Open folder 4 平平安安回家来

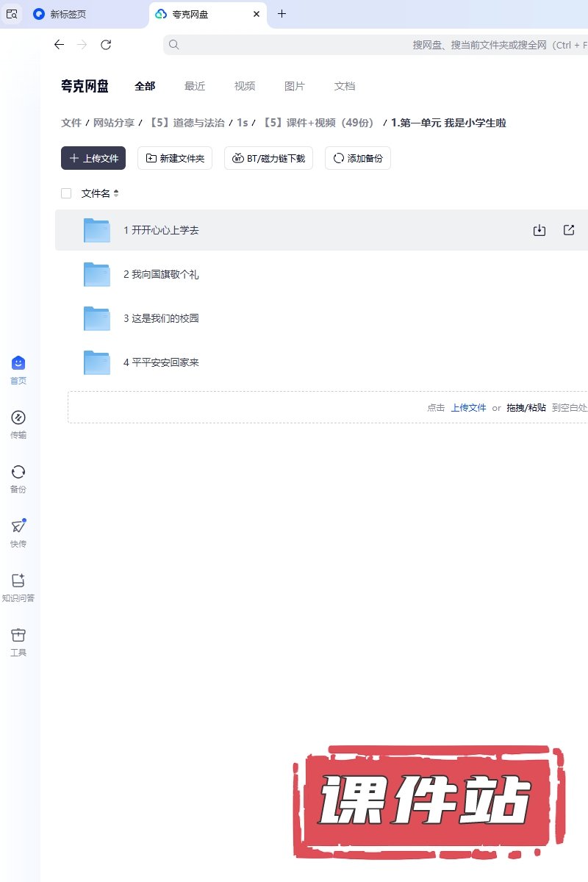point(161,362)
